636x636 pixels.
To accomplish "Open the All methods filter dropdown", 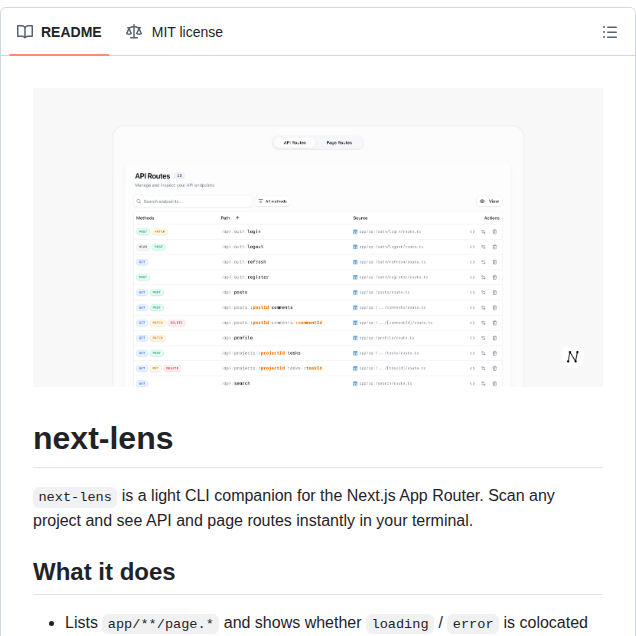I will coord(272,201).
